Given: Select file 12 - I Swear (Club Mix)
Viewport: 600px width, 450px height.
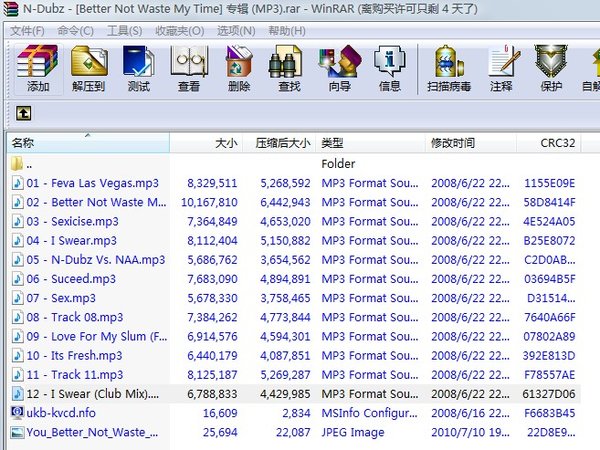Looking at the screenshot, I should pyautogui.click(x=92, y=393).
